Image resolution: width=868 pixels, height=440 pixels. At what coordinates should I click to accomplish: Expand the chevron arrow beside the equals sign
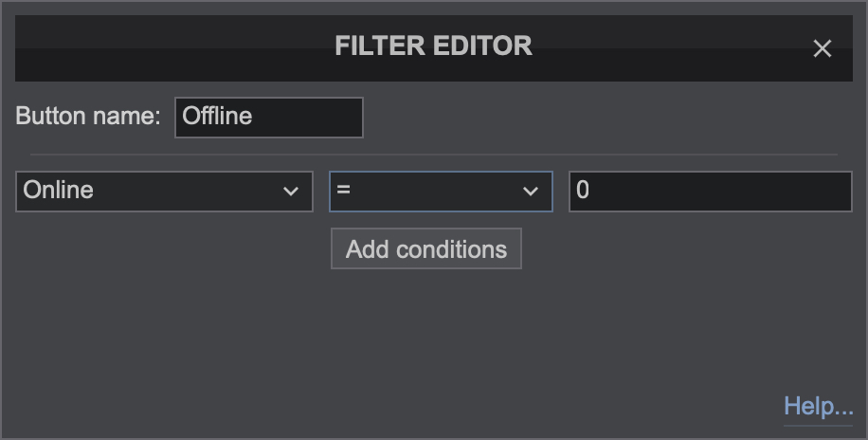coord(531,192)
